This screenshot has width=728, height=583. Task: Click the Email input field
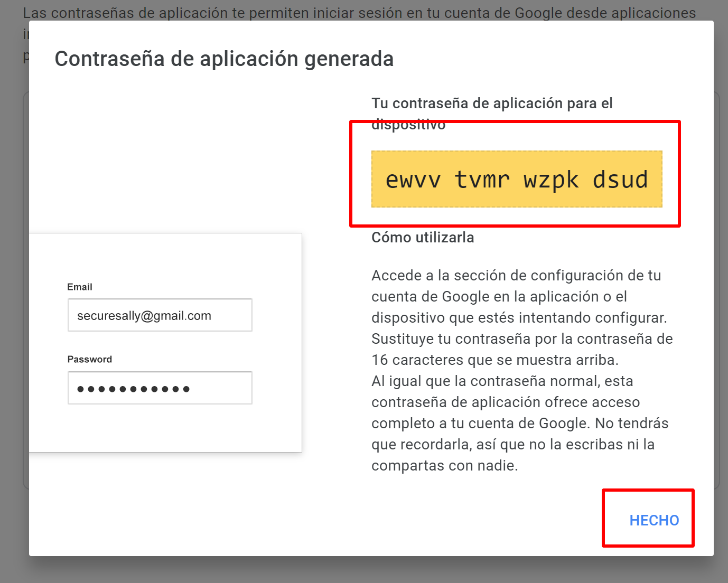pos(160,315)
